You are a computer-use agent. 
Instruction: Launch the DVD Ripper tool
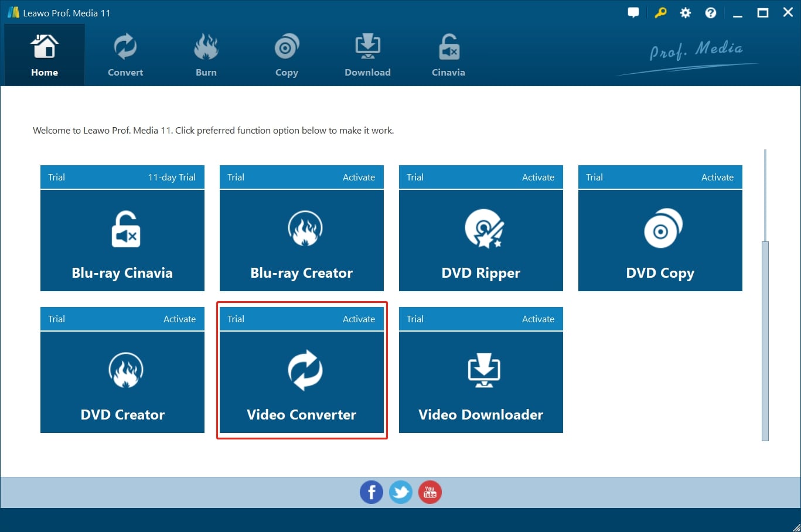coord(480,240)
